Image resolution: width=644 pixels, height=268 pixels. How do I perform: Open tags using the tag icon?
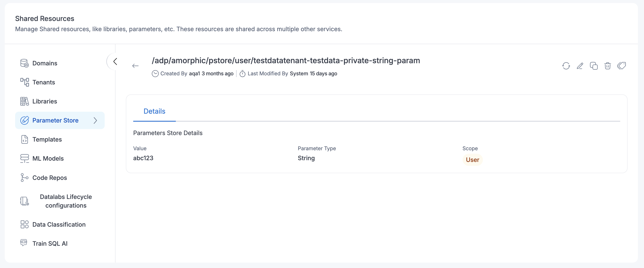point(622,66)
